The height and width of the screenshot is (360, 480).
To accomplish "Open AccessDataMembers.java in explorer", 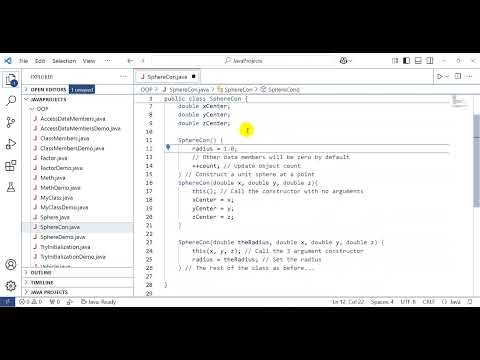I will point(73,119).
